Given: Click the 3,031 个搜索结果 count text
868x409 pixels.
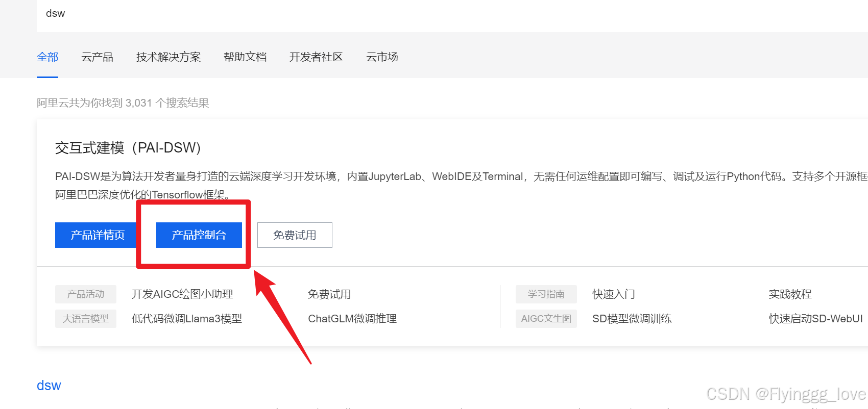Looking at the screenshot, I should click(x=167, y=103).
